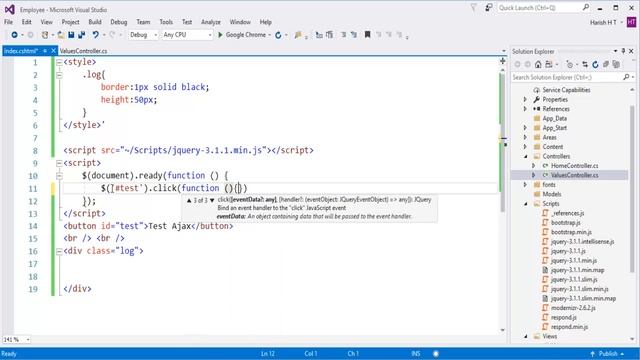
Task: Click the Open File folder icon
Action: [60, 35]
